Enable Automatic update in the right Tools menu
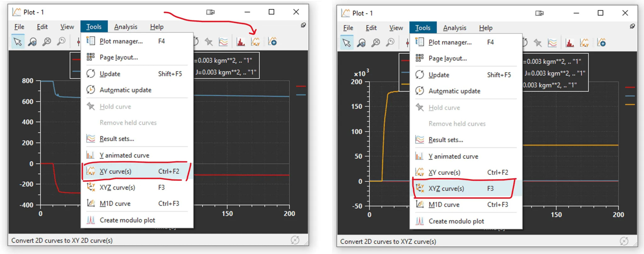 454,91
